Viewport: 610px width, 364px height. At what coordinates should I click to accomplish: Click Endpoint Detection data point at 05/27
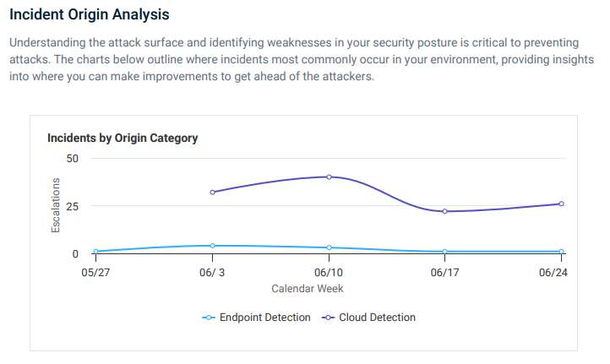tap(95, 251)
